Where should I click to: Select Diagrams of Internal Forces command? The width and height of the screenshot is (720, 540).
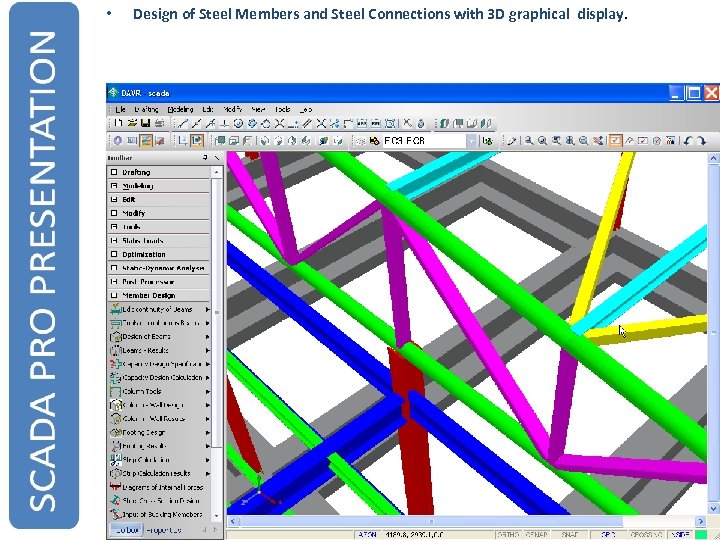(x=163, y=487)
